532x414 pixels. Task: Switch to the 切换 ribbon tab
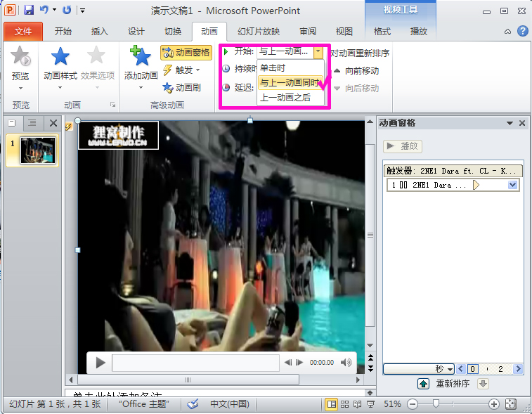tap(173, 32)
